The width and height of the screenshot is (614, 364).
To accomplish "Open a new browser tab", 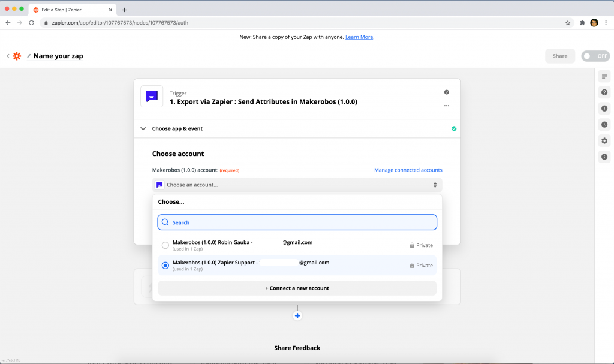I will pos(124,10).
